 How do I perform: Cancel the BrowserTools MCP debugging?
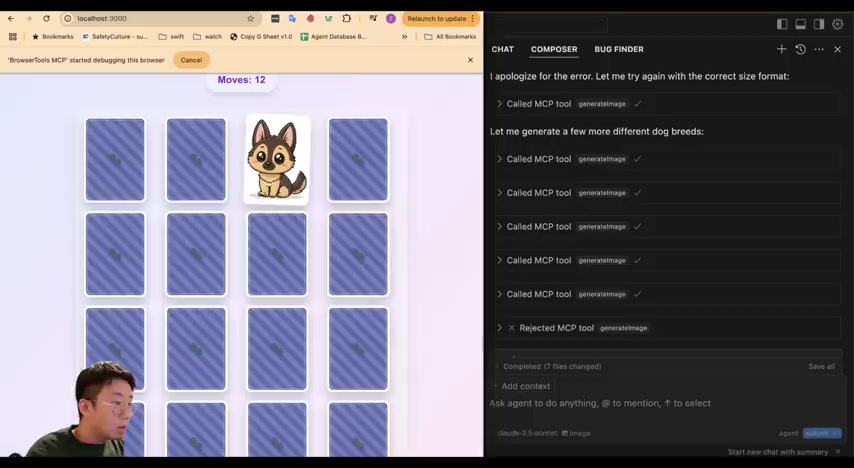(191, 60)
